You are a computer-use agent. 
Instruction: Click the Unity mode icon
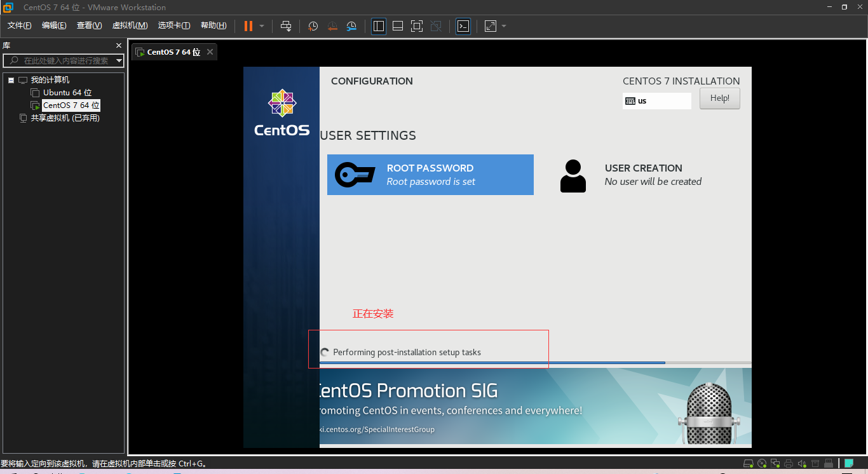click(436, 26)
